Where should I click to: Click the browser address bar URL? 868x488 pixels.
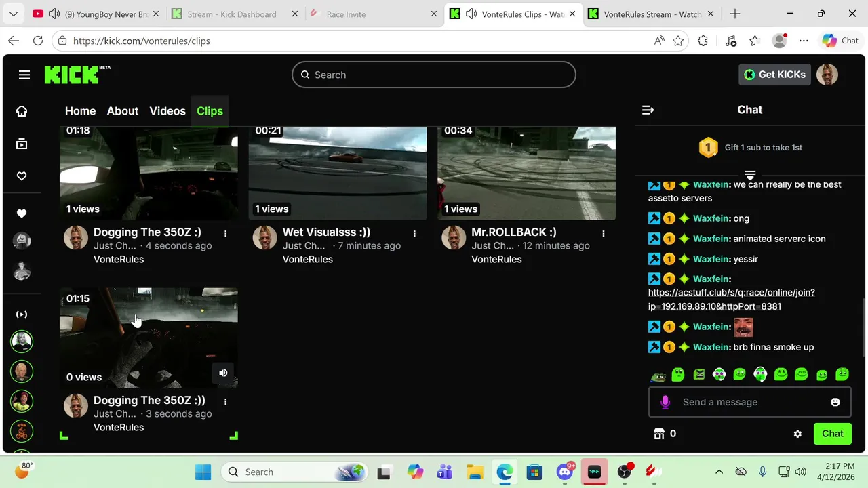point(142,41)
